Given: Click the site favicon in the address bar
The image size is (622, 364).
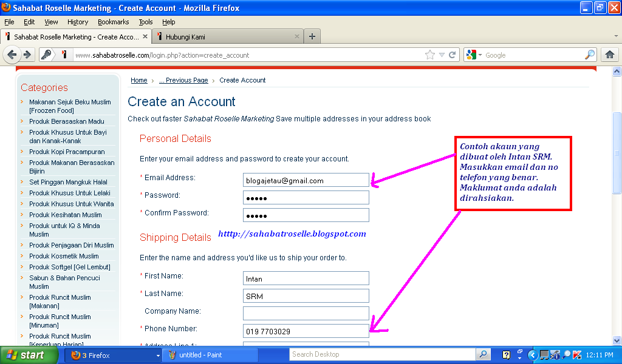Looking at the screenshot, I should [x=64, y=55].
